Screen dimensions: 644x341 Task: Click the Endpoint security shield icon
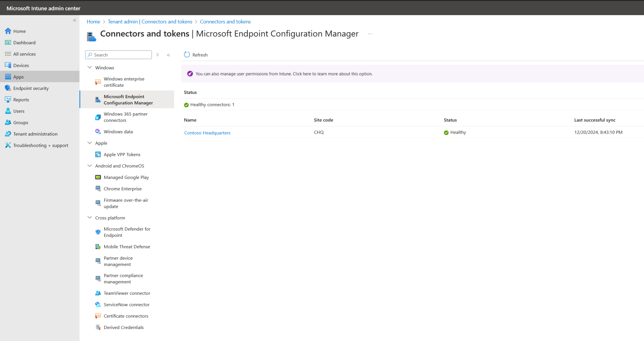coord(8,88)
